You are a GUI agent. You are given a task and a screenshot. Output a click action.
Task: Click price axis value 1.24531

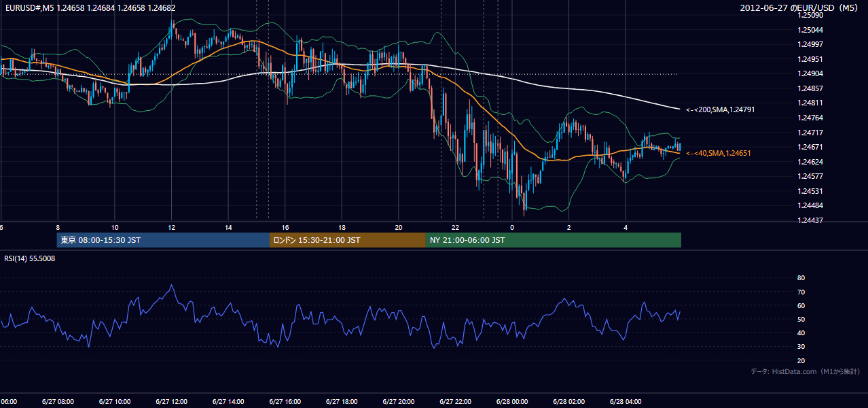pos(810,191)
